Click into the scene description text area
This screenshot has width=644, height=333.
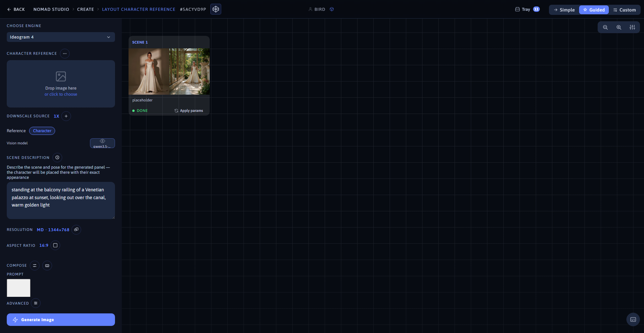(x=61, y=200)
